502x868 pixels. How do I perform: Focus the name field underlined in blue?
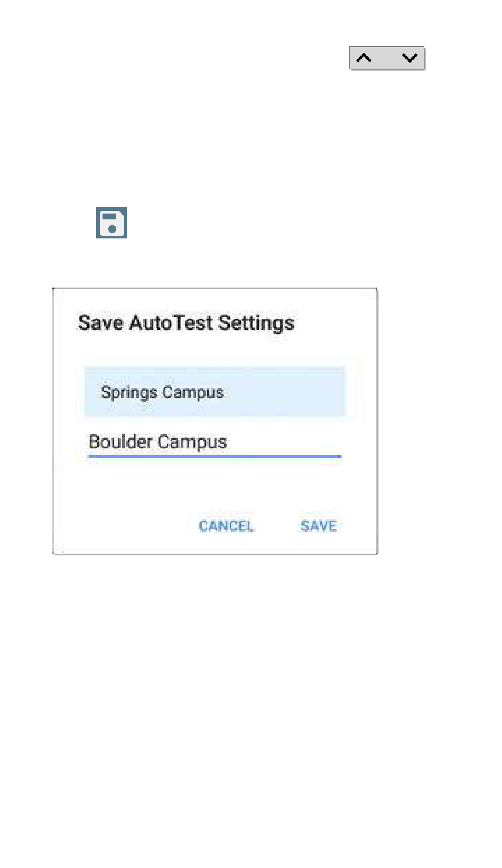[215, 443]
